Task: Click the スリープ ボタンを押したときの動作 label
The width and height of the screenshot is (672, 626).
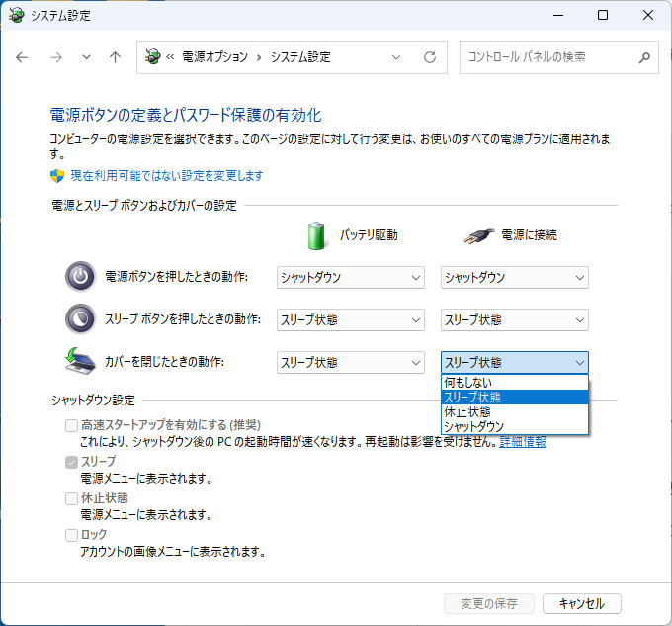Action: click(183, 319)
